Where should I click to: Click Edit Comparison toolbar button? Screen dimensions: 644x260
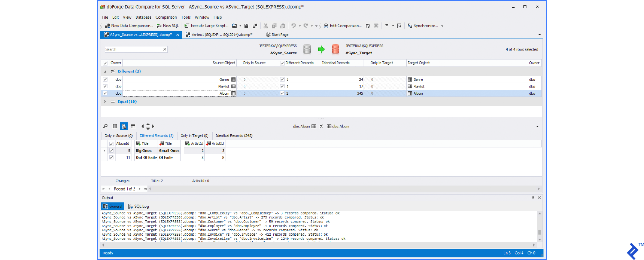coord(343,26)
